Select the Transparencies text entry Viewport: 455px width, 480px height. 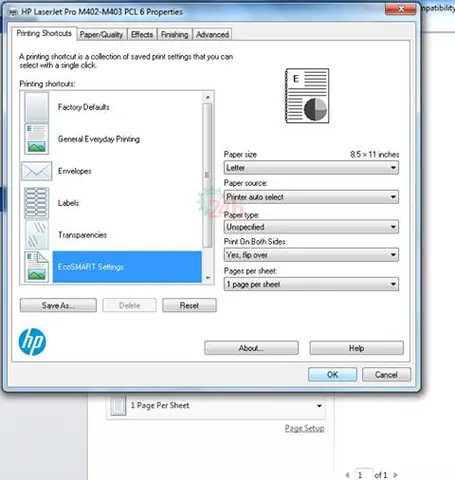pos(82,235)
